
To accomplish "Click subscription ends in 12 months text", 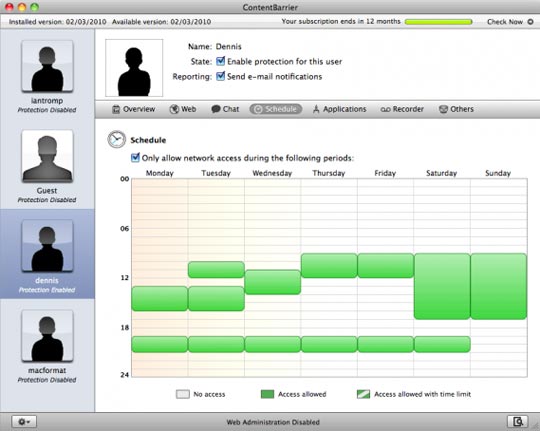I will tap(341, 21).
